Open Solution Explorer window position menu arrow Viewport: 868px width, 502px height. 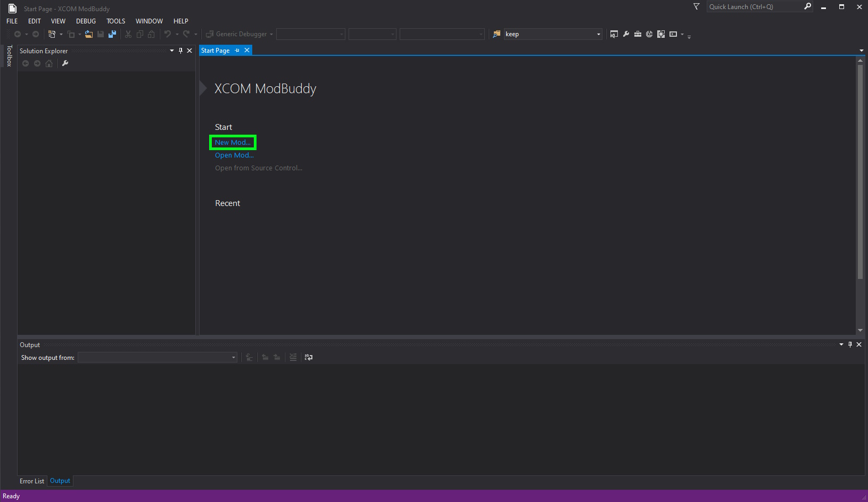click(172, 51)
